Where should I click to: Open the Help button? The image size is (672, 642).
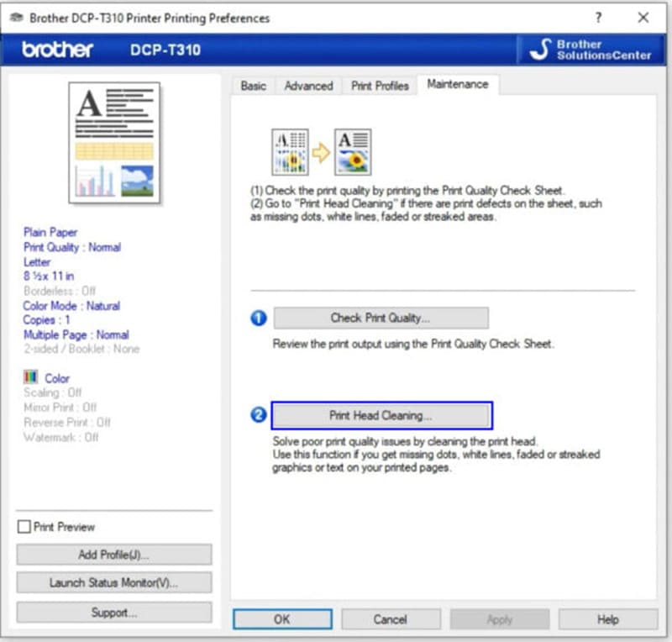pyautogui.click(x=608, y=619)
